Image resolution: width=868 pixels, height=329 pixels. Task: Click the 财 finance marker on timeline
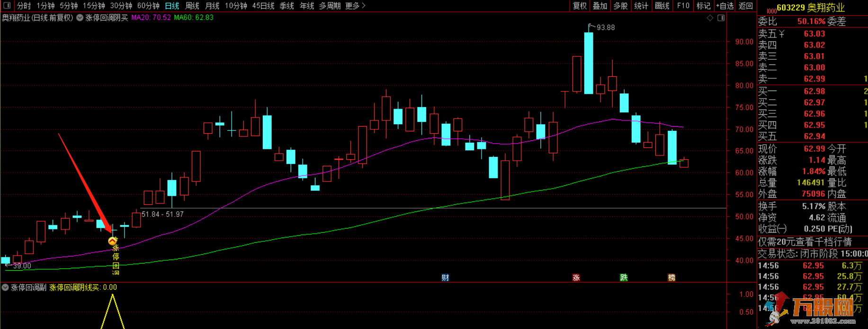point(445,278)
